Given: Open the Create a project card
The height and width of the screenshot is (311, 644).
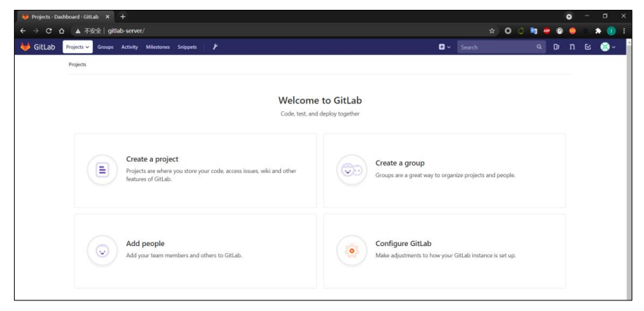Looking at the screenshot, I should tap(195, 171).
